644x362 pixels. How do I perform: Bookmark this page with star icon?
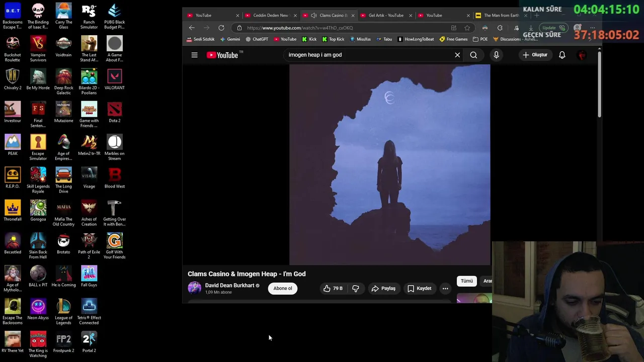pyautogui.click(x=467, y=28)
